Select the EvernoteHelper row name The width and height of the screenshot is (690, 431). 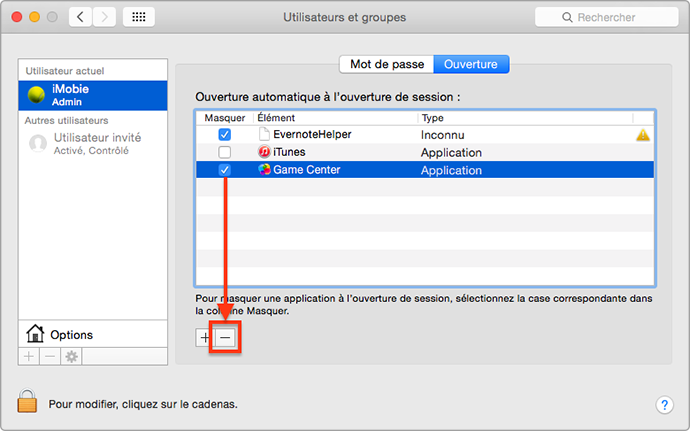(x=312, y=134)
